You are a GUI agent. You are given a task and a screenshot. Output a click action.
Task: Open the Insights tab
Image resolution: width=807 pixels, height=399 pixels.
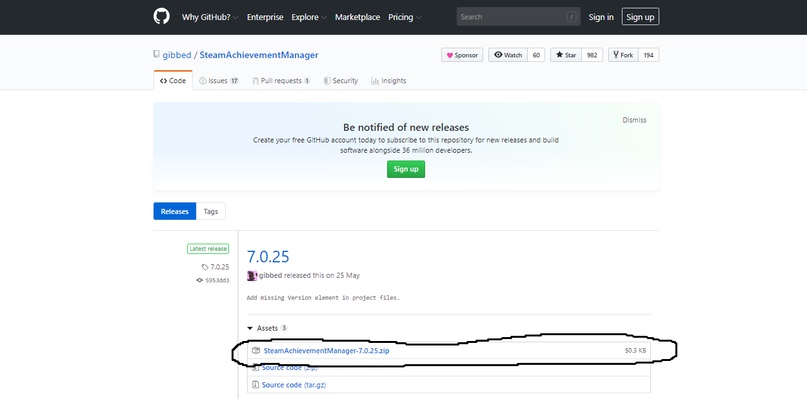389,81
